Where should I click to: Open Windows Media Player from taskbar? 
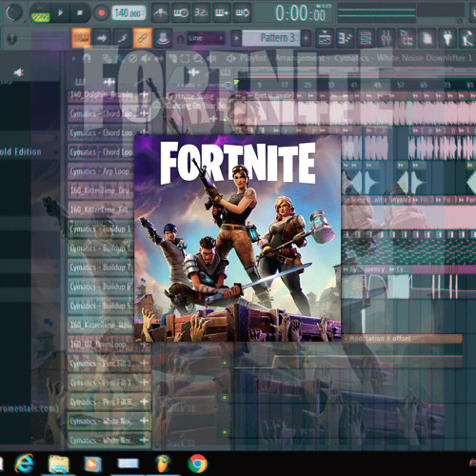(x=92, y=465)
